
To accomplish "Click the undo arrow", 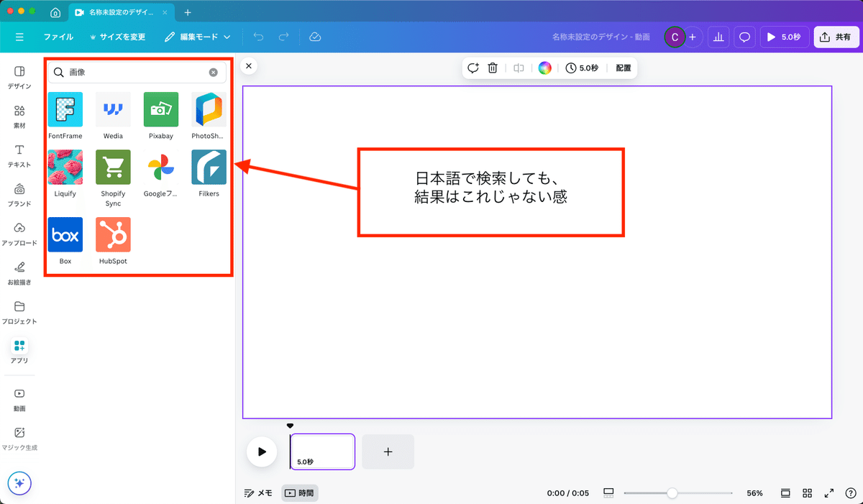I will [259, 37].
